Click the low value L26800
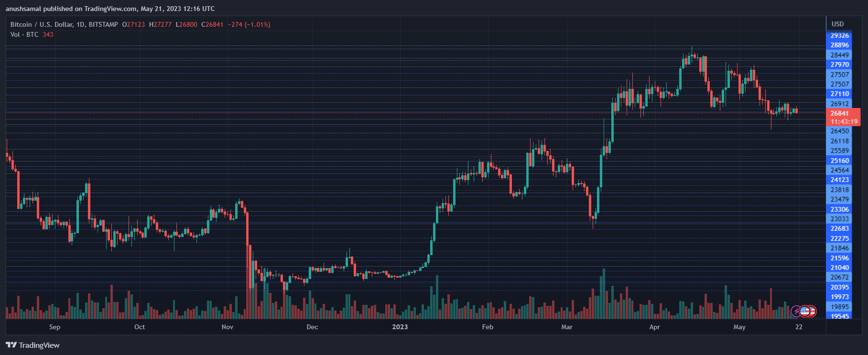This screenshot has width=868, height=355. click(x=186, y=24)
